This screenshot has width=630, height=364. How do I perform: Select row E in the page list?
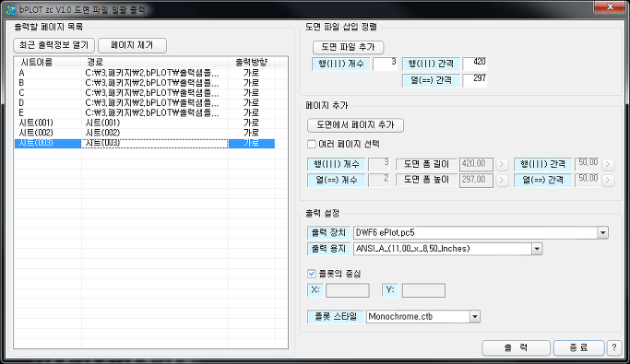click(x=145, y=113)
